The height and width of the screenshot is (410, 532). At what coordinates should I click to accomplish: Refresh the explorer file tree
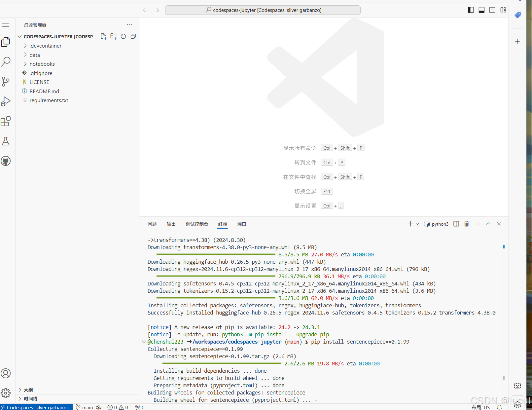click(x=123, y=36)
